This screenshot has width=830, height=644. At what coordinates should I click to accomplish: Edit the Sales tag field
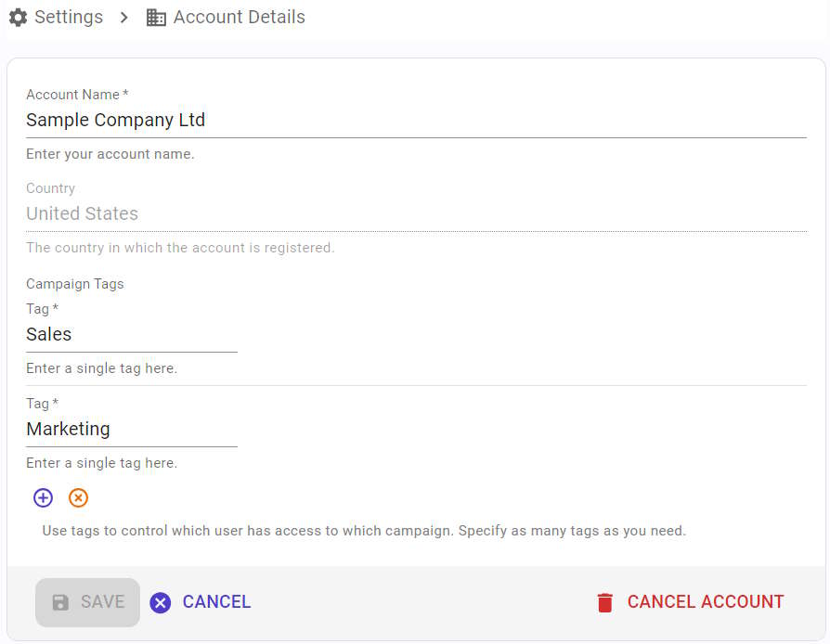point(131,334)
